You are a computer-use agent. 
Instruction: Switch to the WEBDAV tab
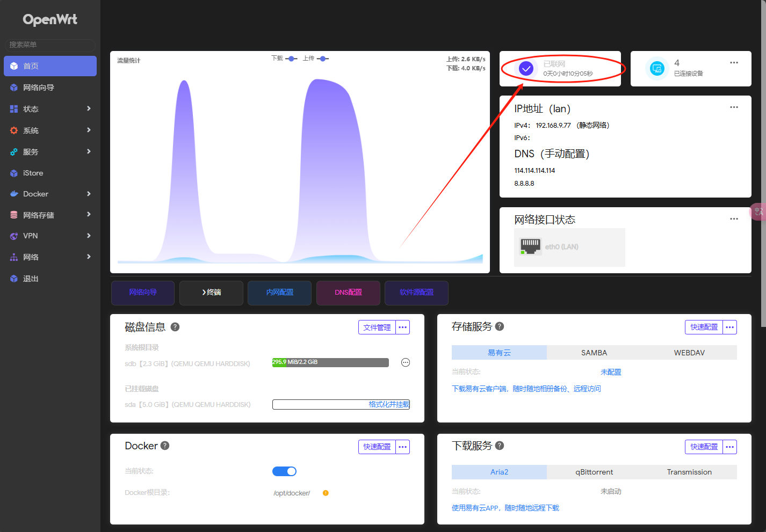coord(689,353)
